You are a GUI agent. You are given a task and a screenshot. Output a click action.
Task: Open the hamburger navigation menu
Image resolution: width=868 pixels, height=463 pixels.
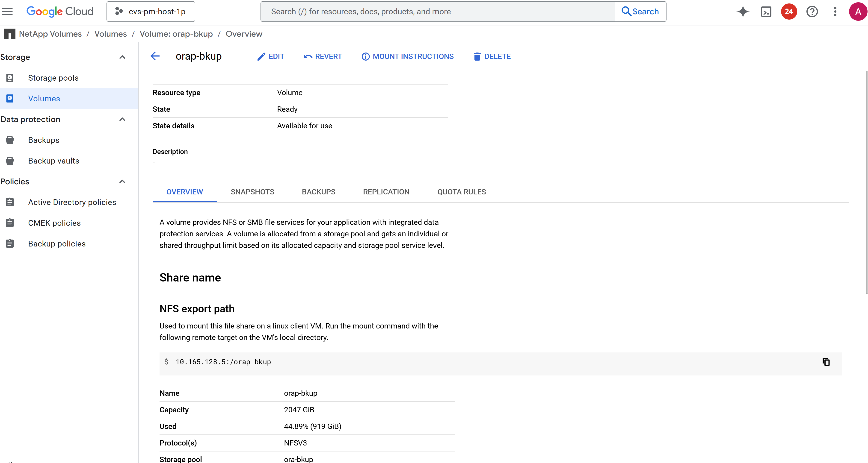[x=7, y=12]
